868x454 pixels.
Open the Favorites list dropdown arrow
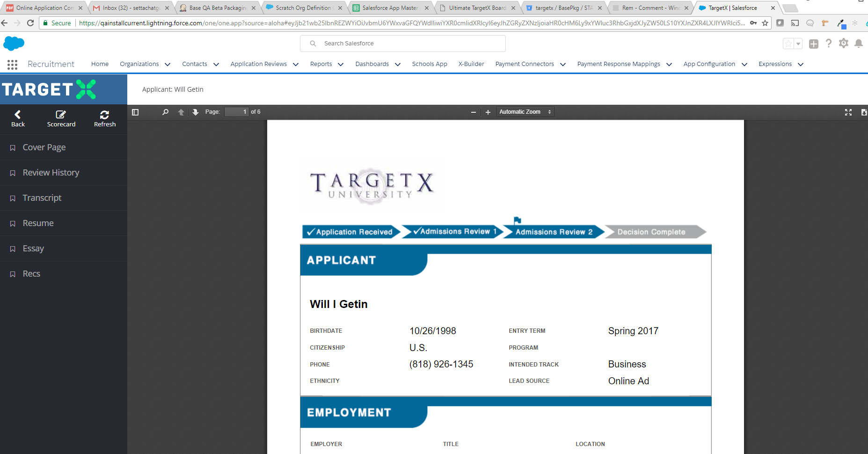(798, 44)
